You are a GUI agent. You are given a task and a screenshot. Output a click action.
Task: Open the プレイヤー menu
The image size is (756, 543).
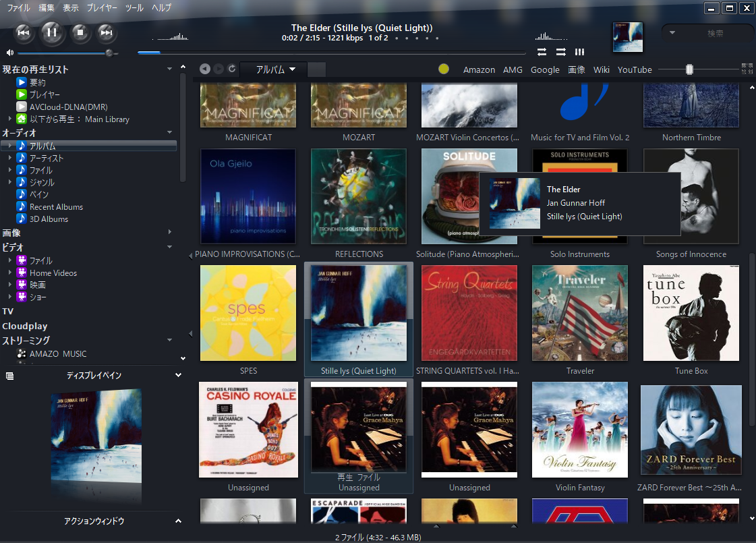click(102, 8)
